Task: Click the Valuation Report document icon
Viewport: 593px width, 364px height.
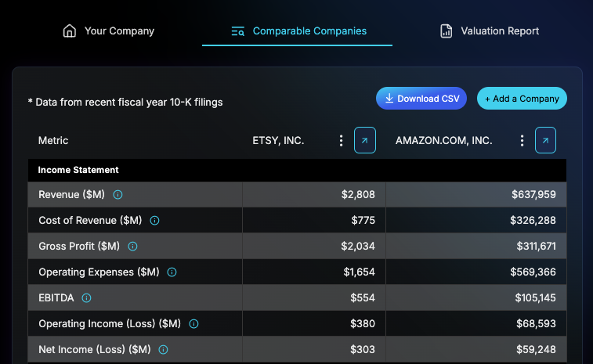Action: pos(447,31)
